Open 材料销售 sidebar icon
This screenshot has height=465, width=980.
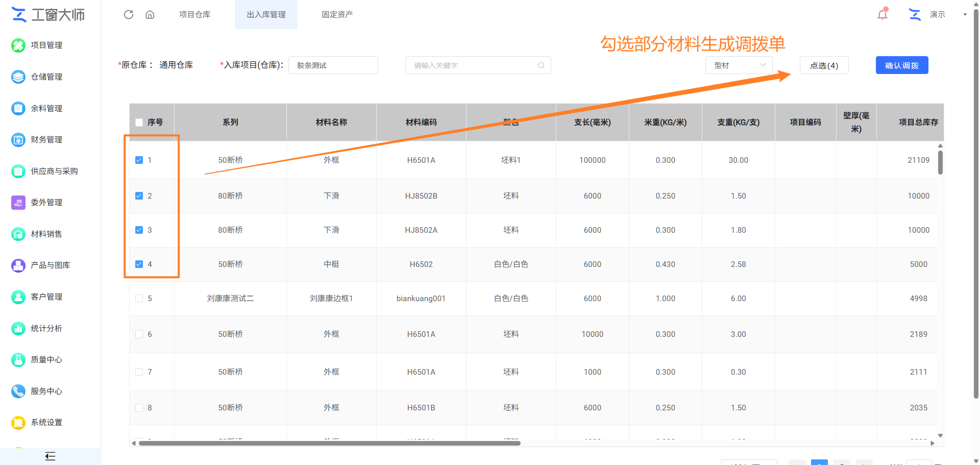click(x=18, y=234)
